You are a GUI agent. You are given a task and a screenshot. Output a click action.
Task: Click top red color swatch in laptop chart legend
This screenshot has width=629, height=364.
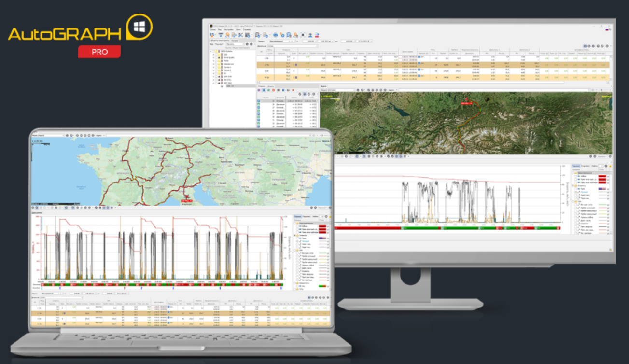tap(322, 226)
